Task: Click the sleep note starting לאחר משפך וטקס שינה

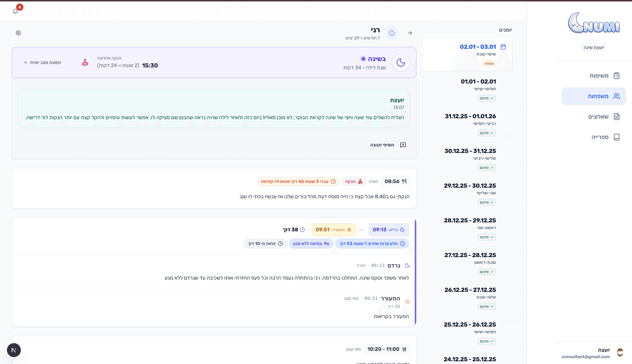Action: [x=287, y=278]
